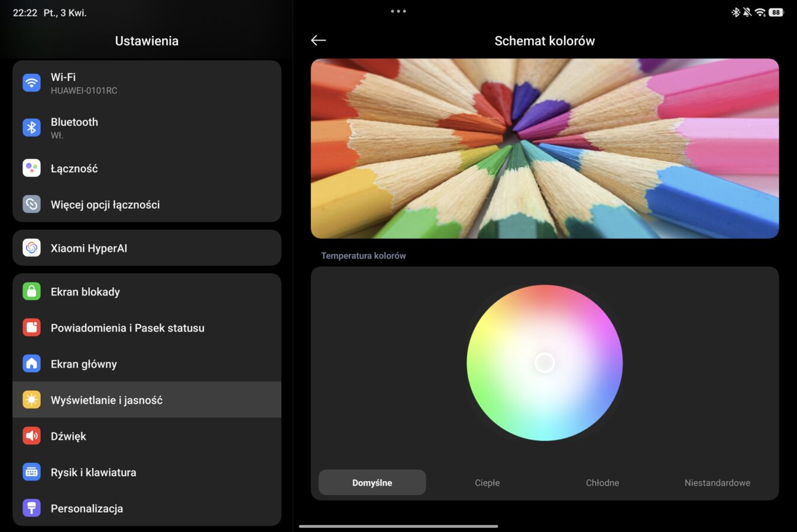Select the Ciepłe color temperature option

[487, 482]
